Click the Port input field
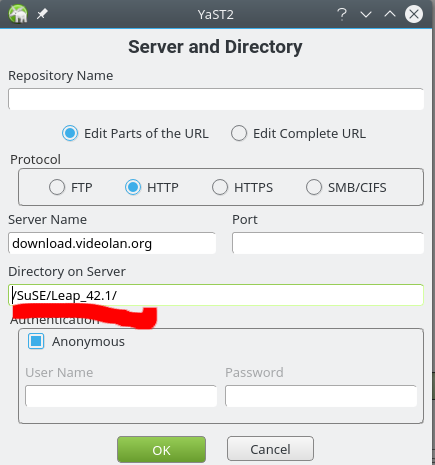The width and height of the screenshot is (435, 465). (x=328, y=243)
